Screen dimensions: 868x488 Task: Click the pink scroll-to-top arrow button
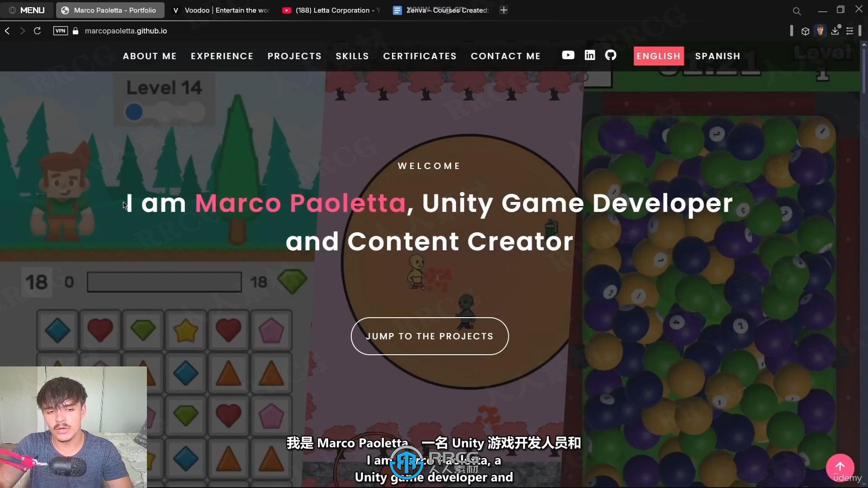click(840, 467)
